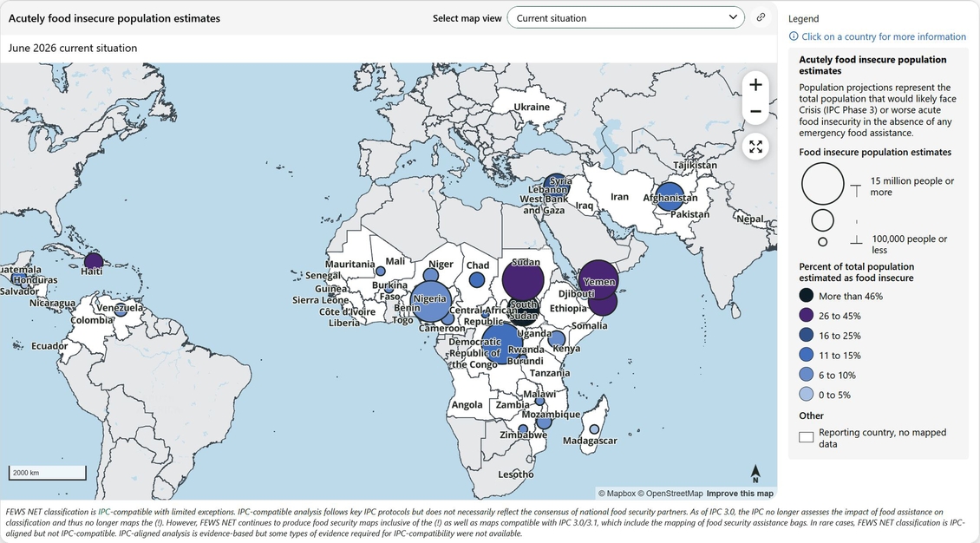Screen dimensions: 980x543
Task: Select the Malawi bubble on the map
Action: pyautogui.click(x=539, y=401)
